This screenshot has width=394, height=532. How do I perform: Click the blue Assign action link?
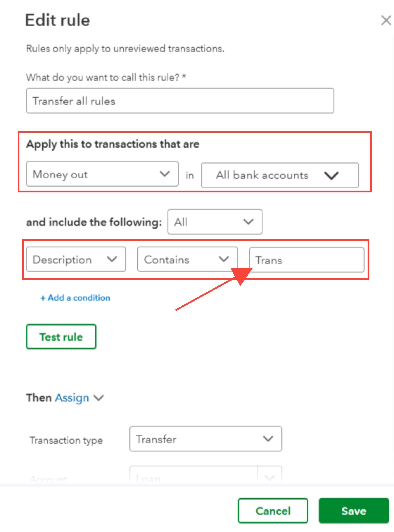pos(72,398)
